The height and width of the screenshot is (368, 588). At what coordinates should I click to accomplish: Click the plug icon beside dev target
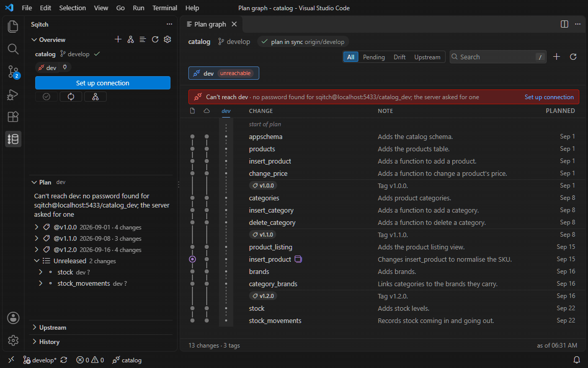pyautogui.click(x=65, y=67)
